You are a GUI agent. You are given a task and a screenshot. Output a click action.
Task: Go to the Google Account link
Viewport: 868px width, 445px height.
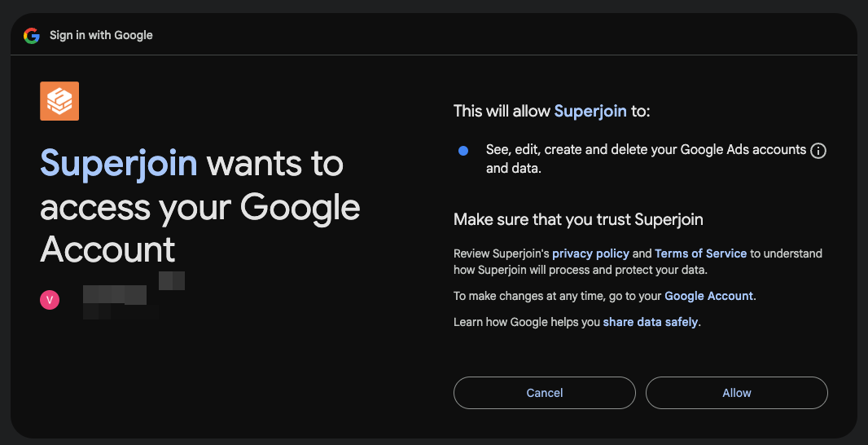[708, 296]
